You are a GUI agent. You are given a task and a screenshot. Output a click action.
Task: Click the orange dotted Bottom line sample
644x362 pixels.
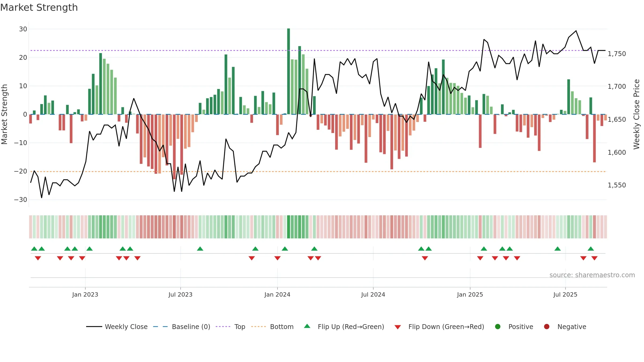point(259,327)
